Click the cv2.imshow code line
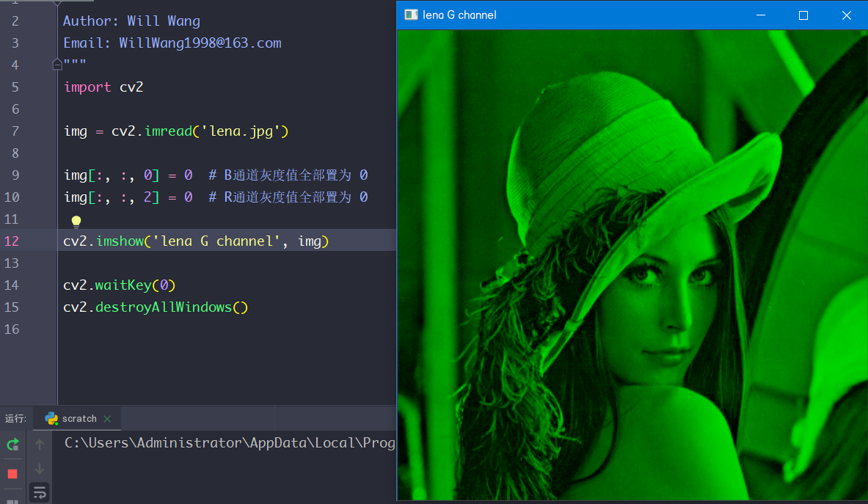868x504 pixels. [x=196, y=241]
